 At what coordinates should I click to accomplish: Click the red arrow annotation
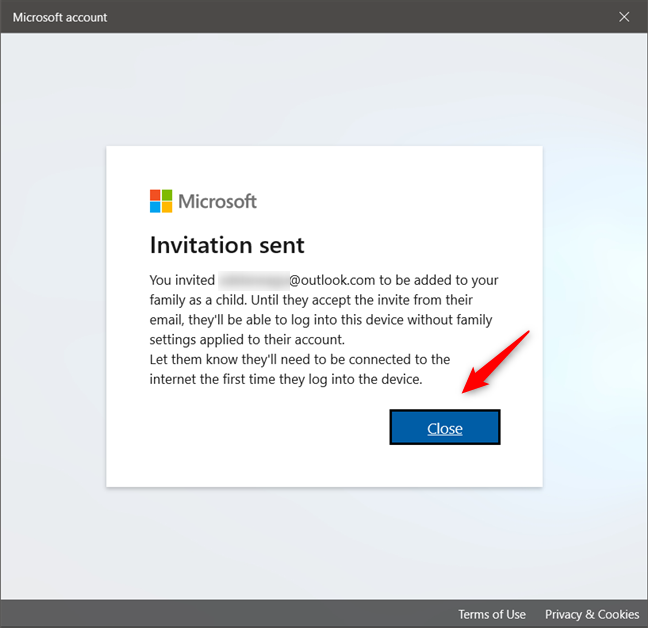tap(497, 362)
